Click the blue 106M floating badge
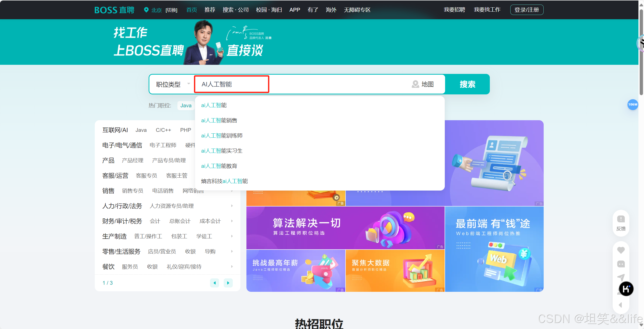The height and width of the screenshot is (329, 644). tap(633, 105)
